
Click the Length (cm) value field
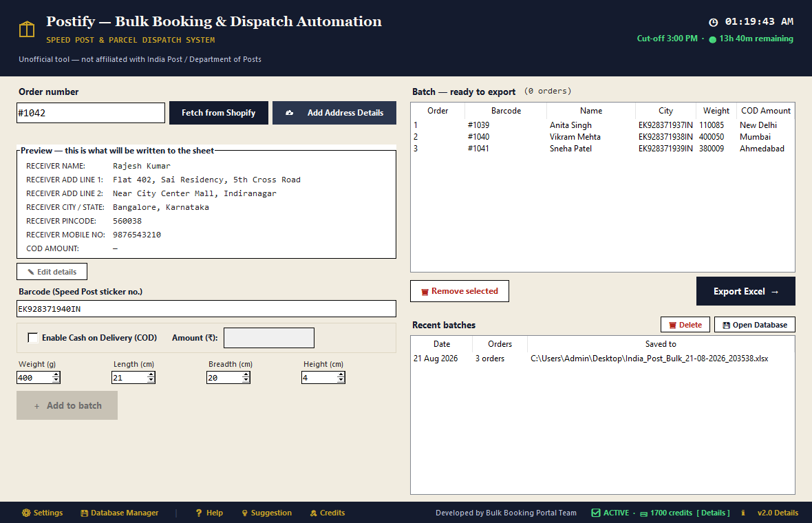coord(129,378)
